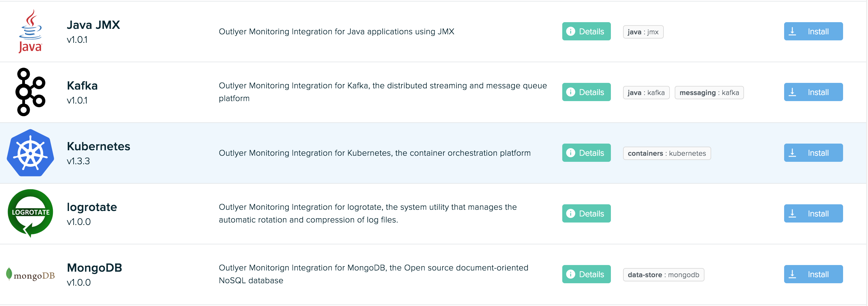This screenshot has height=306, width=868.
Task: Open Details for MongoDB
Action: tap(586, 274)
